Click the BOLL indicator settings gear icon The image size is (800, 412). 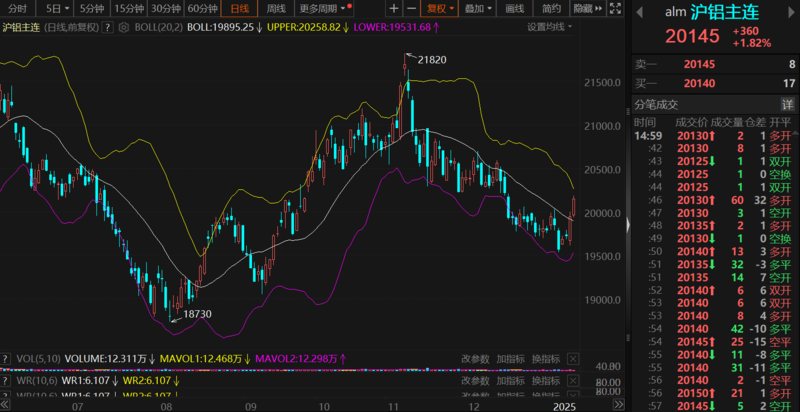tap(124, 27)
